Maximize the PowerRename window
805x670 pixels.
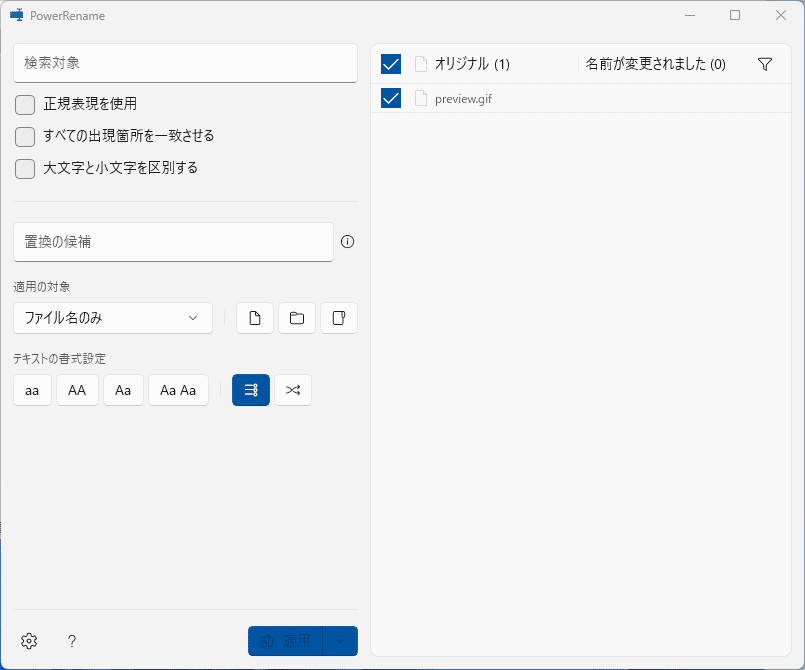tap(735, 15)
